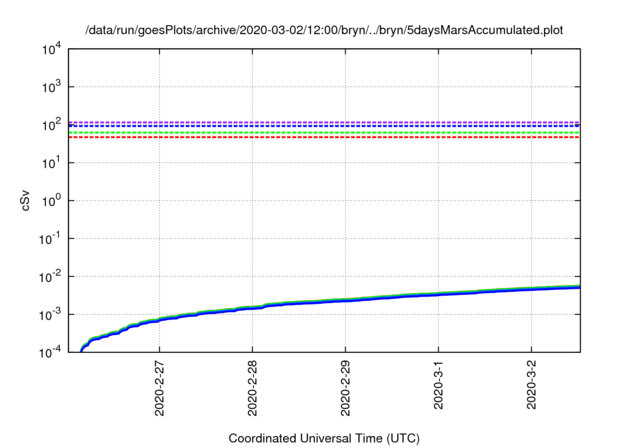Click the 10^2 y-axis tick label
The height and width of the screenshot is (448, 640).
click(52, 125)
